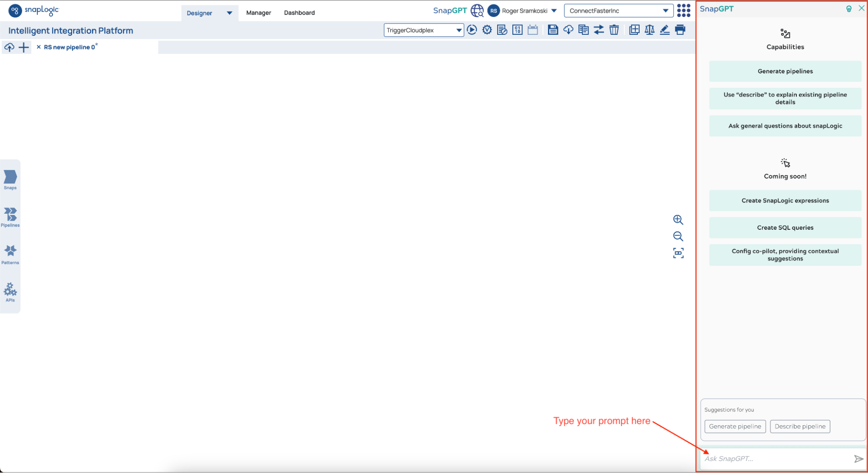
Task: Click the Fit to screen zoom icon
Action: (678, 252)
